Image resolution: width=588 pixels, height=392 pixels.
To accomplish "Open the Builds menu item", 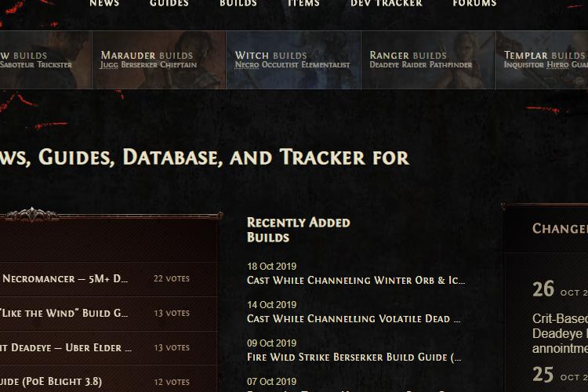I will [x=238, y=3].
